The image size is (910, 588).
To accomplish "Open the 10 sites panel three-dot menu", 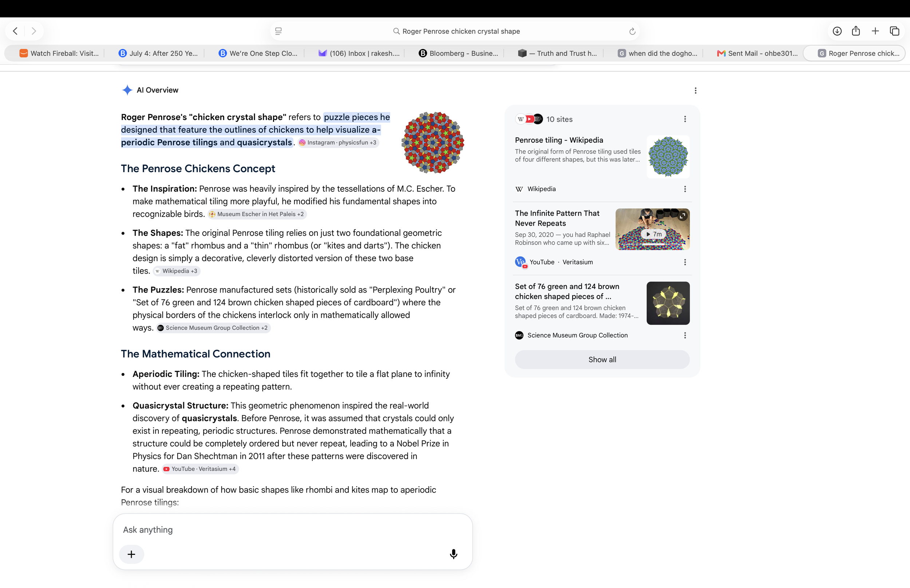I will coord(685,119).
